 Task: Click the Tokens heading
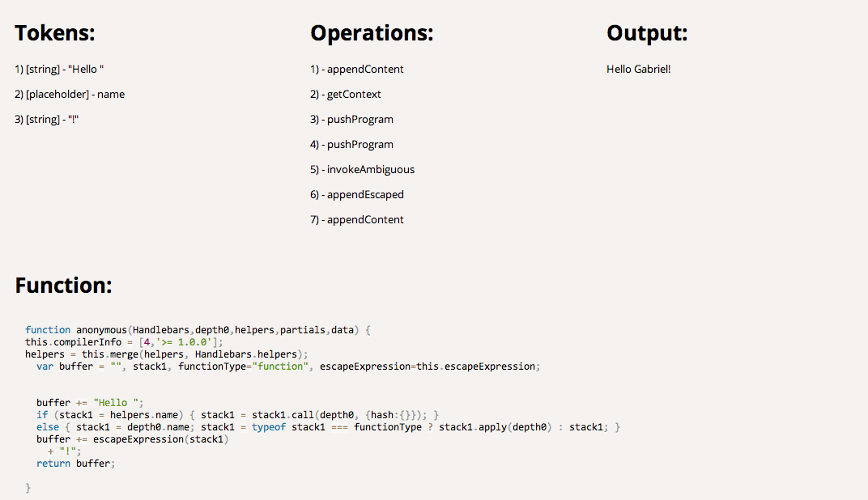[55, 33]
